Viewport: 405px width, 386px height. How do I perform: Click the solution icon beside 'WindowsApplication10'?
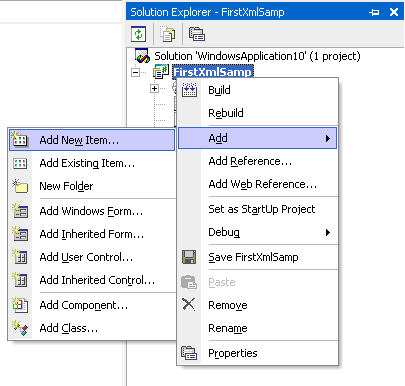tap(142, 56)
